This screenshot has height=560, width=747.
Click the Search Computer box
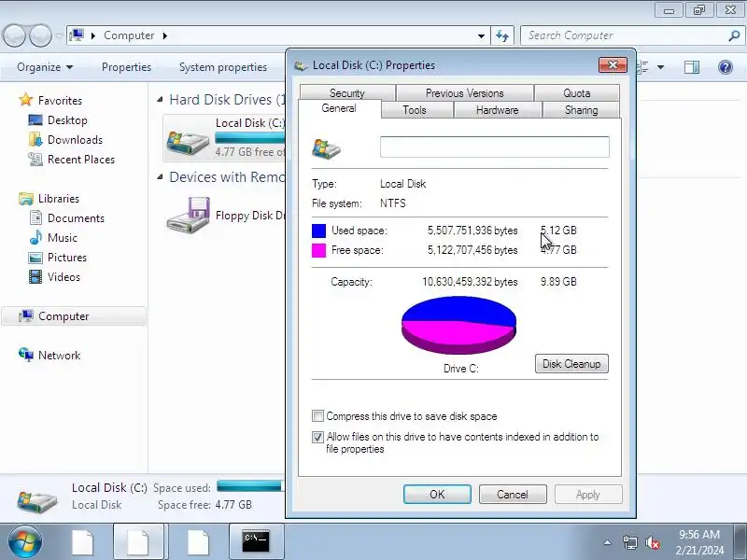pyautogui.click(x=625, y=35)
